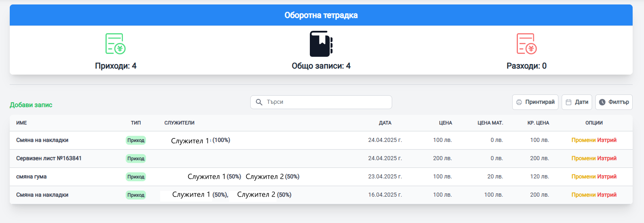Open the Дати date picker

coord(577,102)
